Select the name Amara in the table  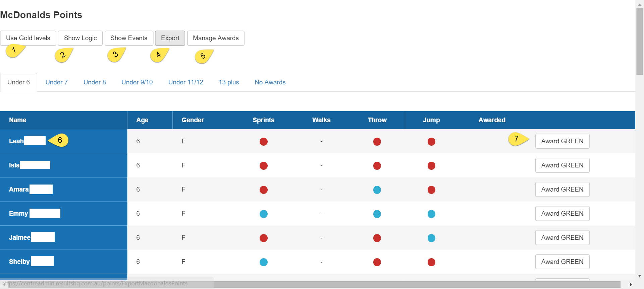19,190
